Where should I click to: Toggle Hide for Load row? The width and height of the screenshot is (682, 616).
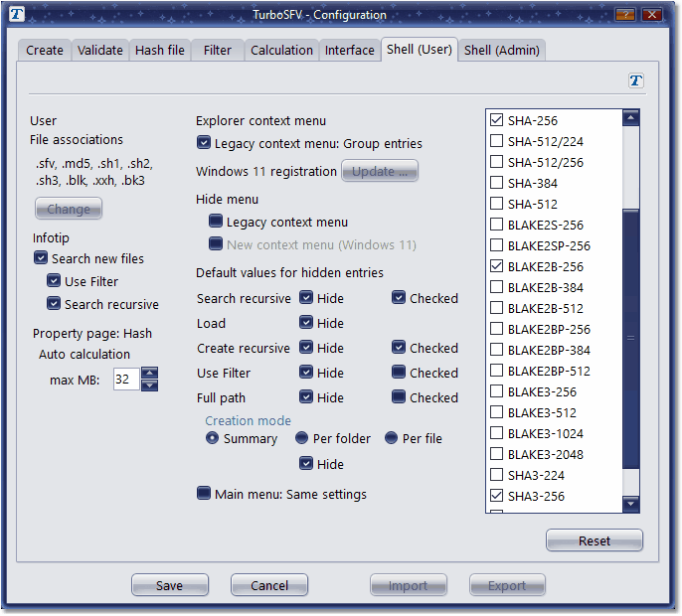(306, 323)
